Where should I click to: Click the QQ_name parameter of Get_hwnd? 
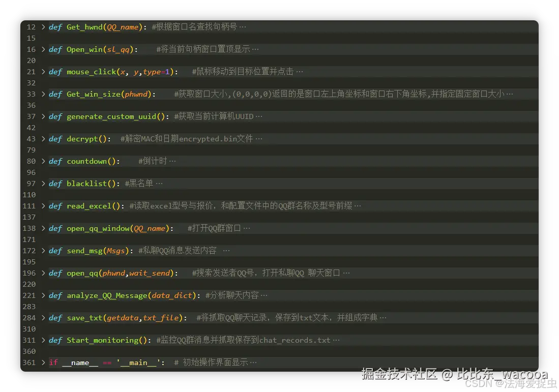[123, 27]
